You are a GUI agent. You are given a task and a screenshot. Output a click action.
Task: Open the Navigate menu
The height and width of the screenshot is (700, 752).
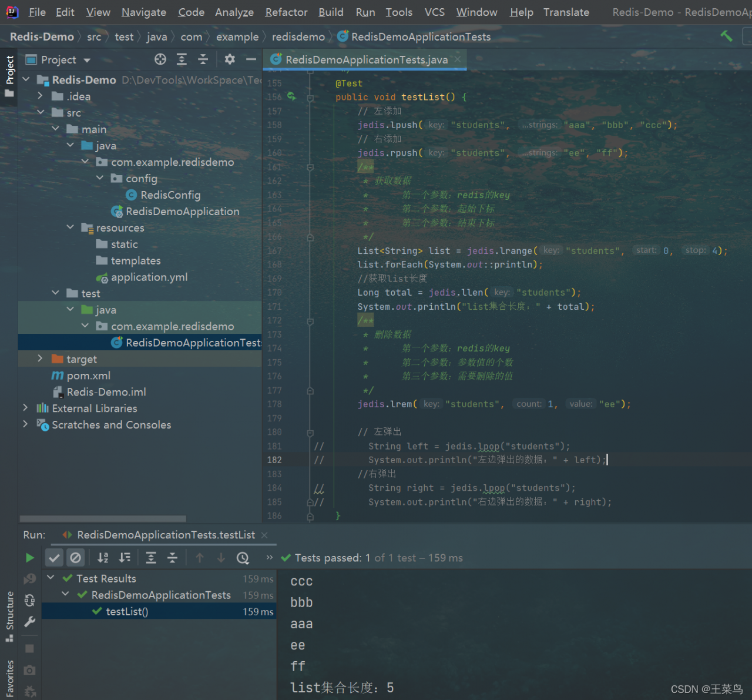coord(144,12)
